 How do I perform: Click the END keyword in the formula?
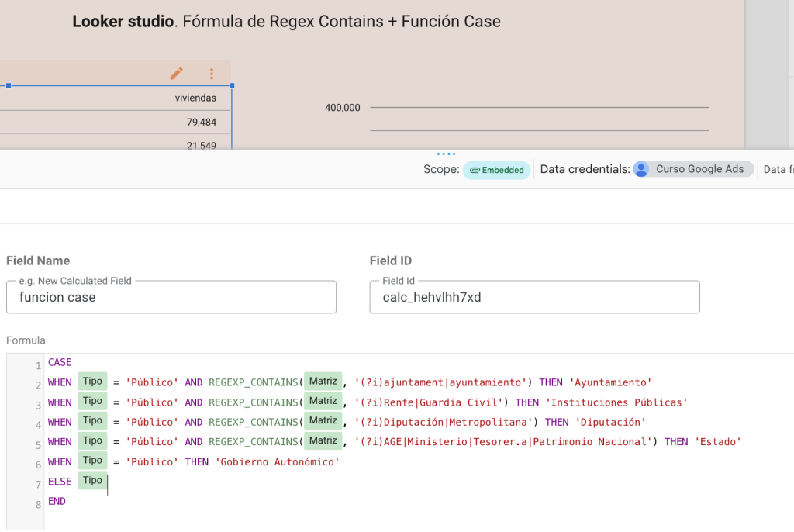point(57,501)
